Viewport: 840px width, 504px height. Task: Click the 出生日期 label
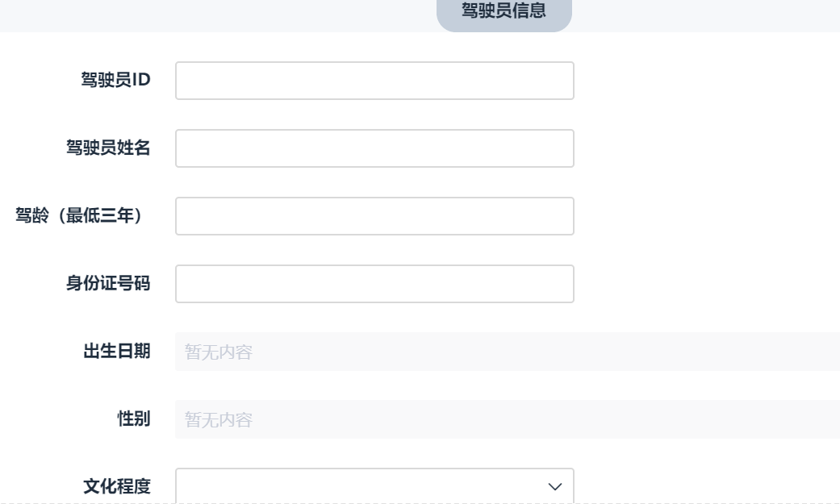pos(117,352)
